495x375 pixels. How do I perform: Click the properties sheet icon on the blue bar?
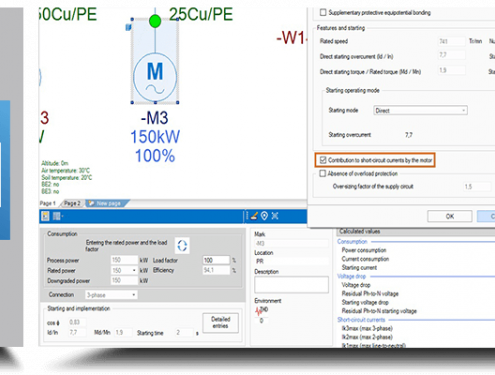(45, 216)
